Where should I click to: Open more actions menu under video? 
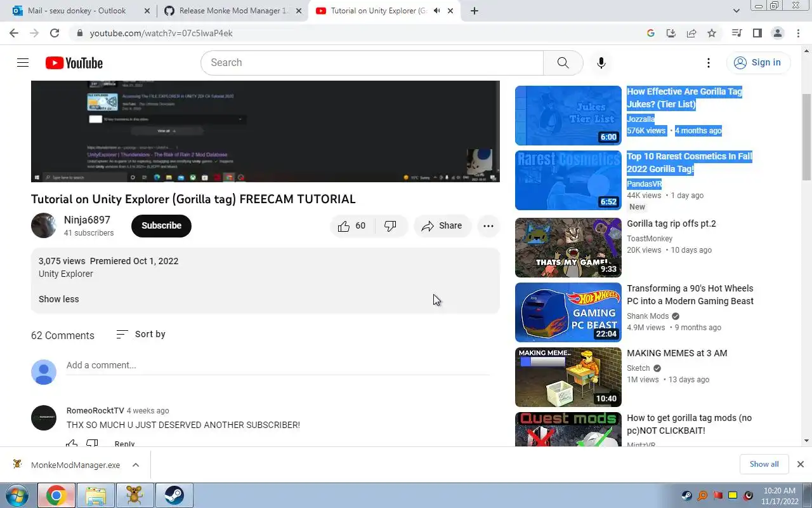488,225
